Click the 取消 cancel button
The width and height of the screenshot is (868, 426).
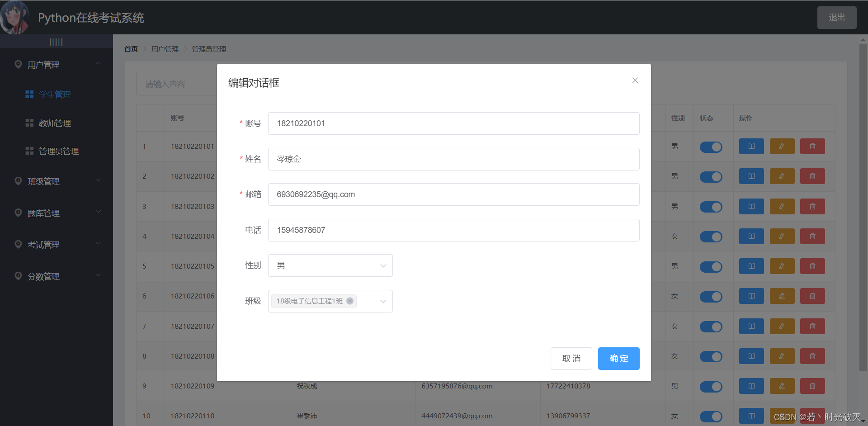click(571, 359)
